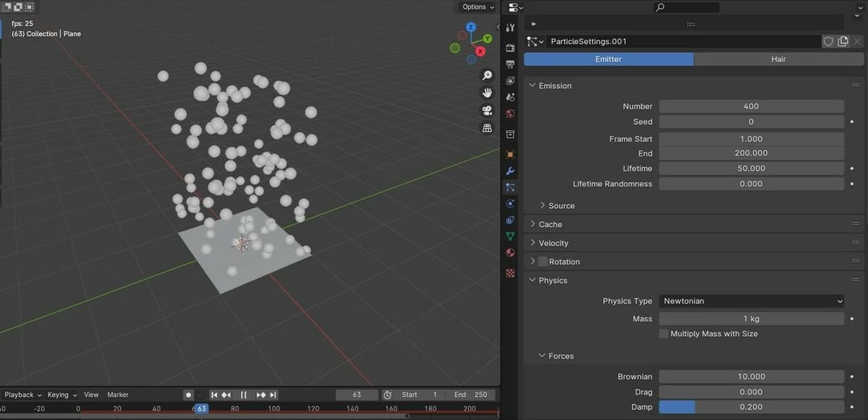This screenshot has width=868, height=420.
Task: Open the Texture checkerboard tab icon
Action: 510,273
